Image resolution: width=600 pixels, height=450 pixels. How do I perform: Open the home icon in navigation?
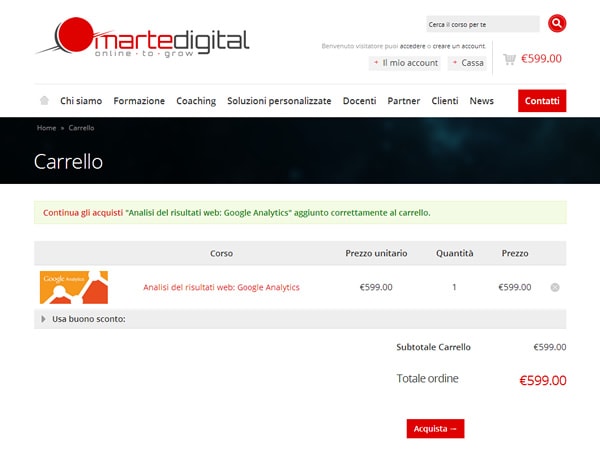[x=44, y=101]
